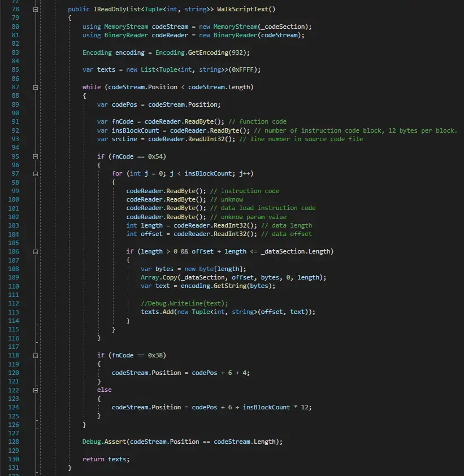The width and height of the screenshot is (464, 476).
Task: Collapse the else block at line 122
Action: coord(36,390)
